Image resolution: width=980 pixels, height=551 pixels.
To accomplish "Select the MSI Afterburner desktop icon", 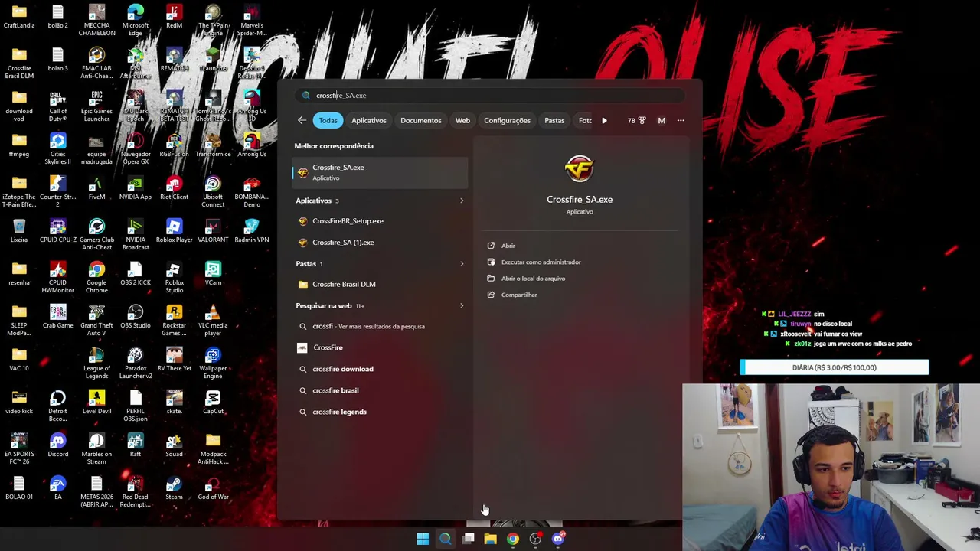I will click(136, 64).
